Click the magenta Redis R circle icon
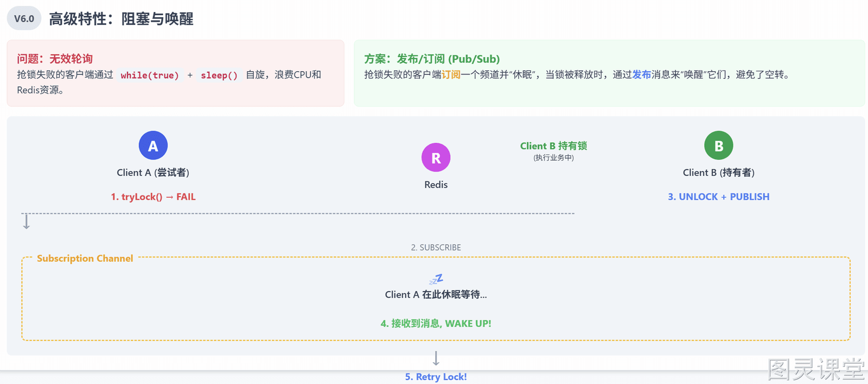This screenshot has width=868, height=384. point(436,158)
